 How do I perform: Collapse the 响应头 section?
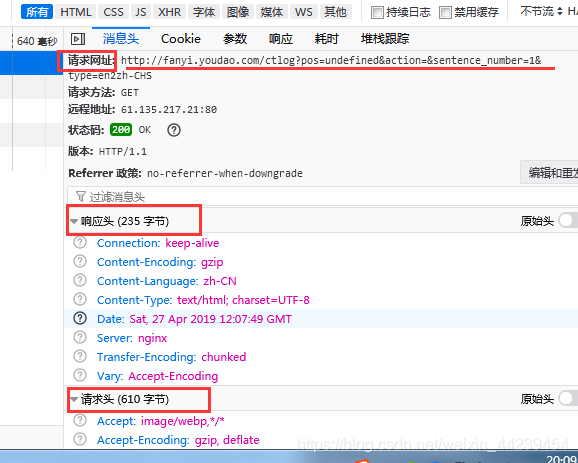[74, 221]
